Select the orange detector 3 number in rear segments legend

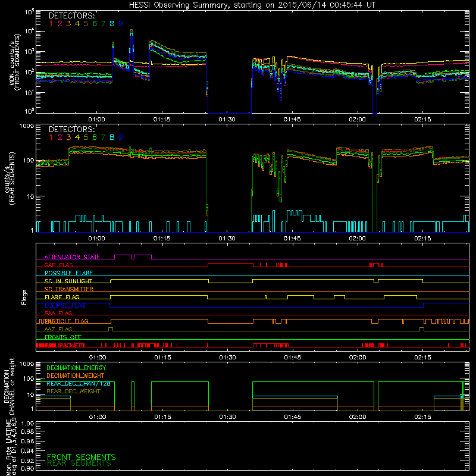point(68,137)
